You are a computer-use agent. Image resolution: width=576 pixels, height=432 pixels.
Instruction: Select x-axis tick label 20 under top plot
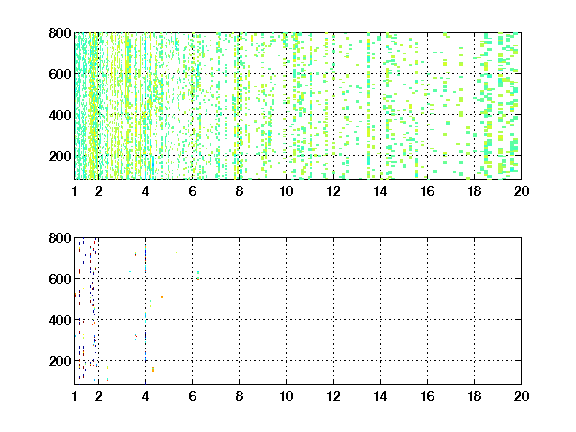pyautogui.click(x=521, y=191)
